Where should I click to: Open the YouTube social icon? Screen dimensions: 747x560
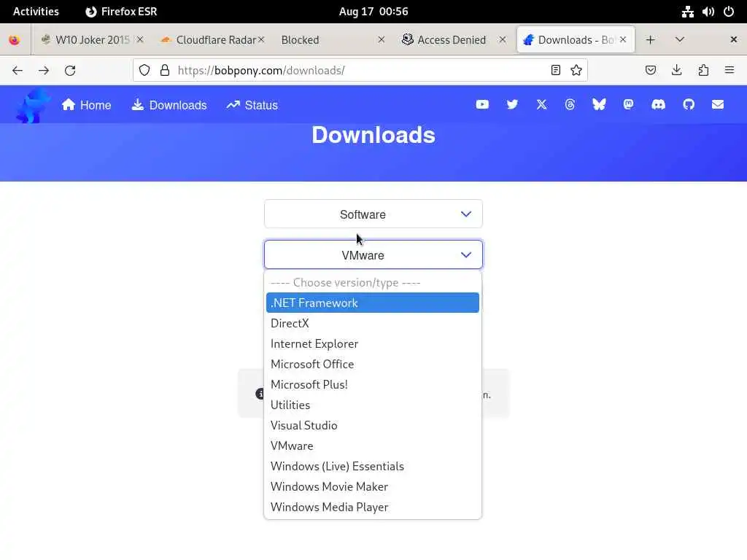(482, 104)
